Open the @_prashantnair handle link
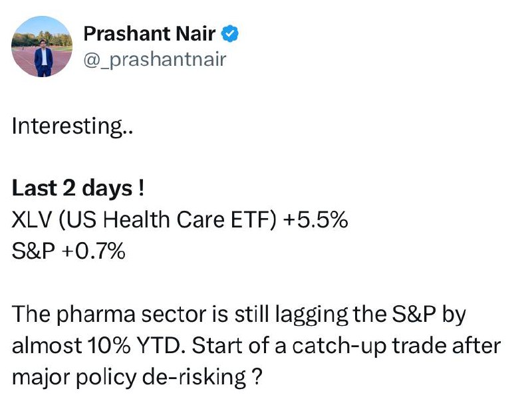Screen dimensions: 532x409 point(154,60)
